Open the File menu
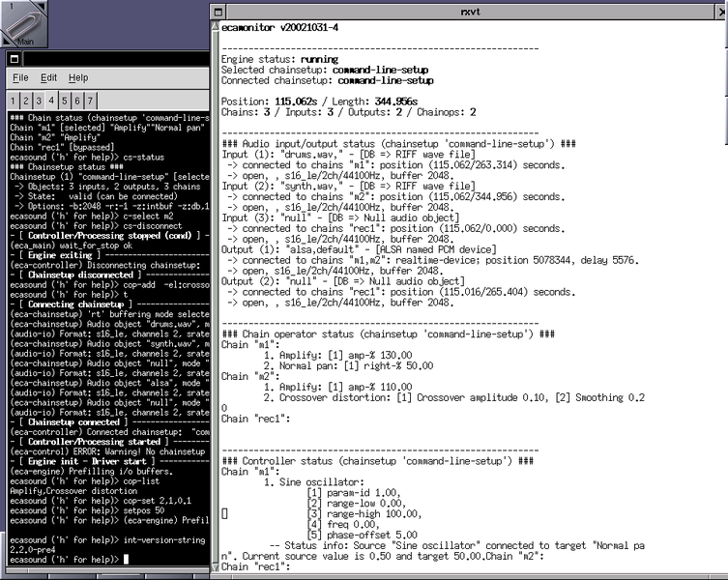This screenshot has width=728, height=580. 20,77
